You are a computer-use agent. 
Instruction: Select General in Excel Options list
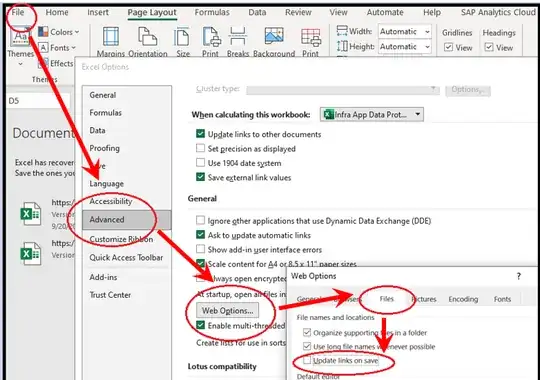103,95
